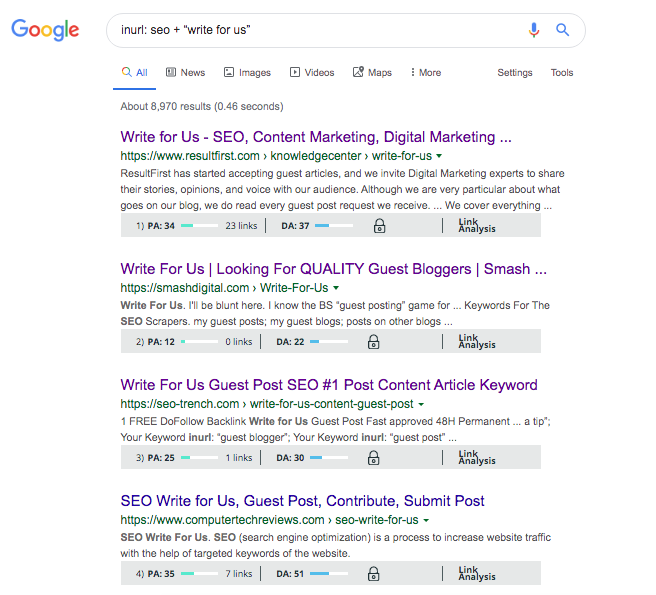Click the lock icon in the smashdigital MozBar
This screenshot has width=656, height=595.
tap(374, 342)
